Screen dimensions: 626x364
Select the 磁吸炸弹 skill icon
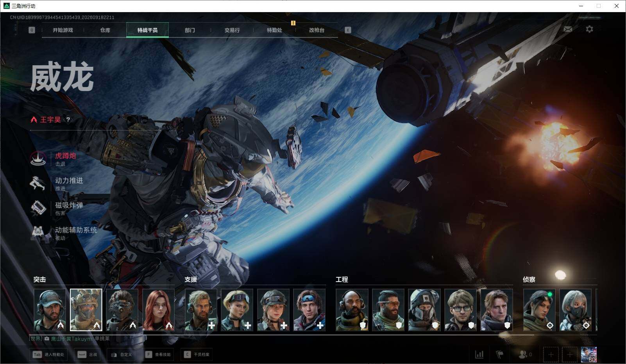tap(38, 208)
